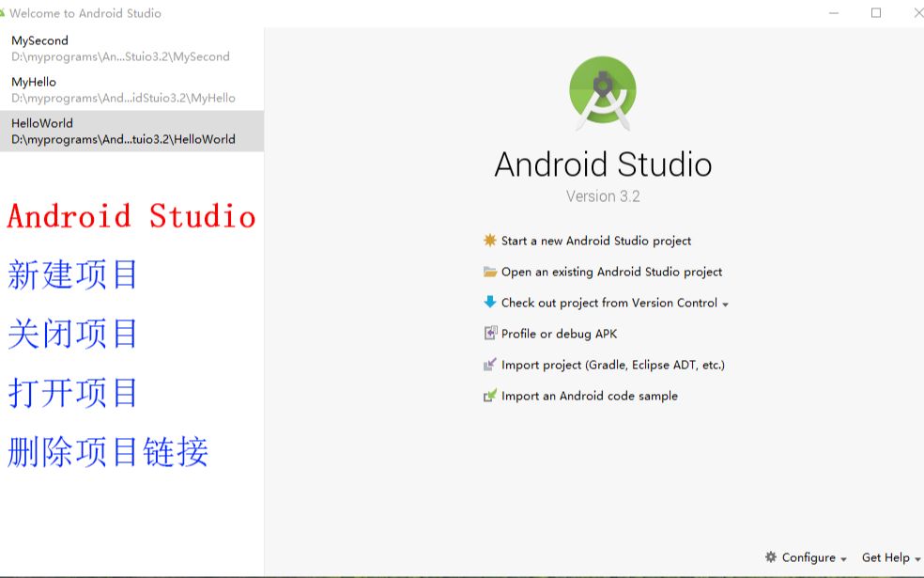Start a new Android Studio project
The height and width of the screenshot is (578, 924).
pyautogui.click(x=595, y=241)
